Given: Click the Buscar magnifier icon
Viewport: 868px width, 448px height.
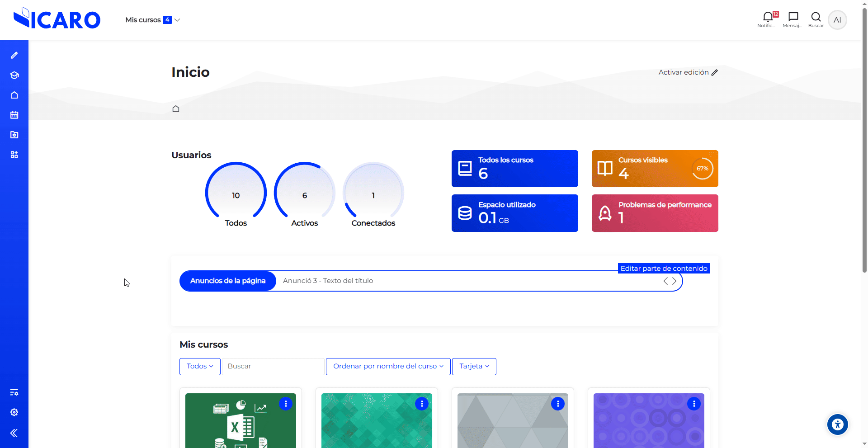Looking at the screenshot, I should click(x=816, y=17).
